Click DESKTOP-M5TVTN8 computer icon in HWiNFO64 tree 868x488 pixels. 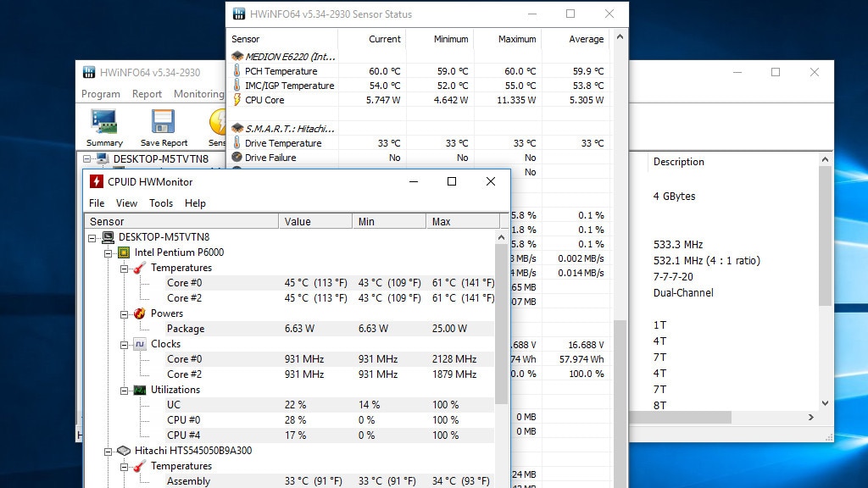[103, 158]
